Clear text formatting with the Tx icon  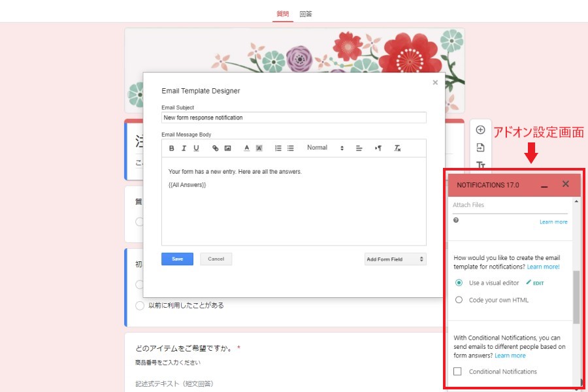397,148
